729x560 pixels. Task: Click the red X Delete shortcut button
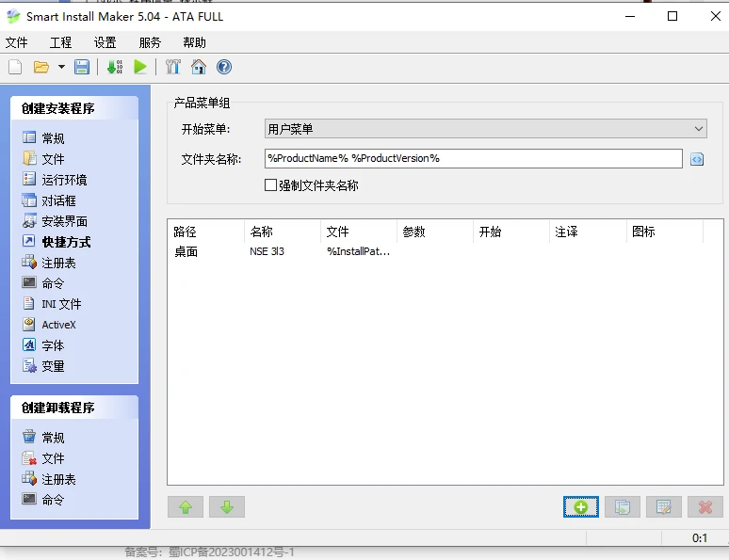[705, 507]
